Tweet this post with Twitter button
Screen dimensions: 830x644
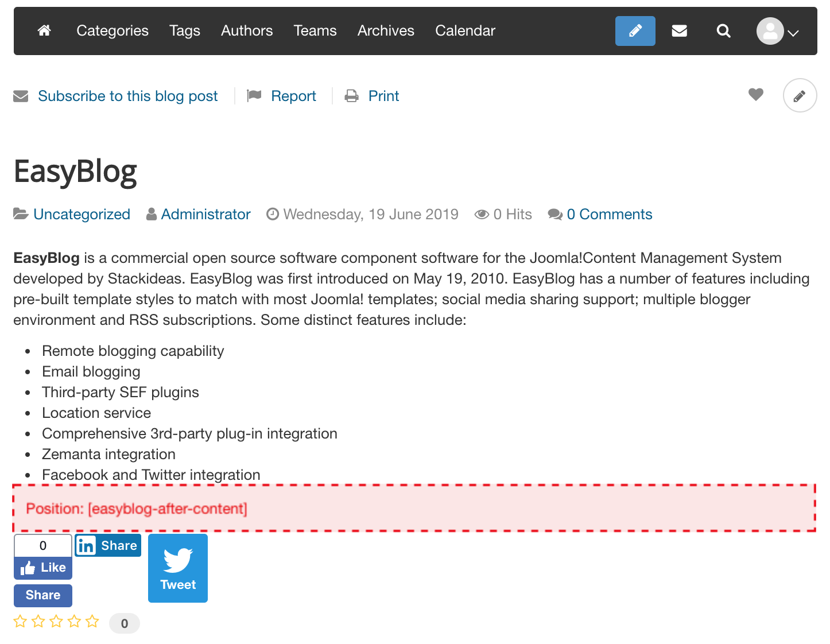[178, 568]
